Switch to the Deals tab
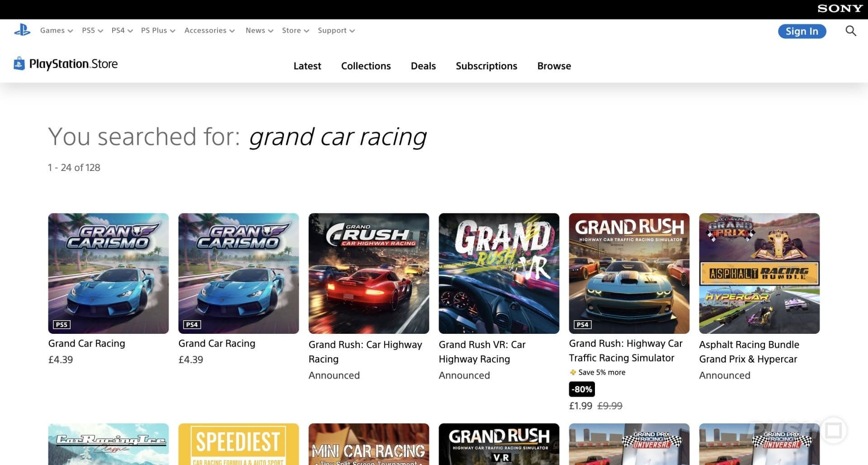This screenshot has width=868, height=465. tap(423, 66)
